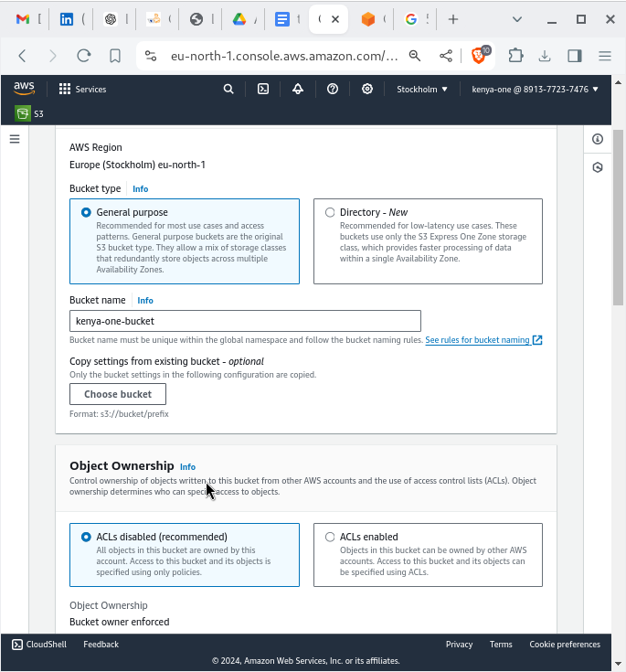Click the zoom magnifier in address bar
Image resolution: width=626 pixels, height=672 pixels.
click(x=415, y=56)
